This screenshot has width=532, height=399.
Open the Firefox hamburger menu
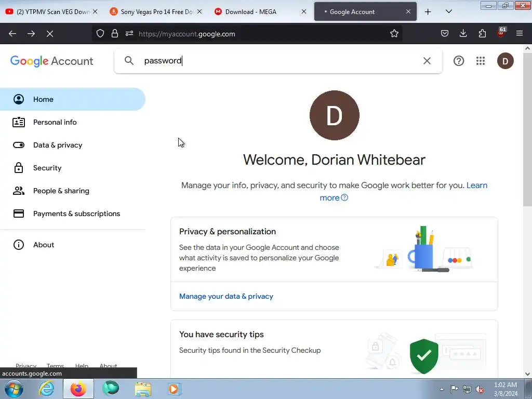[520, 34]
